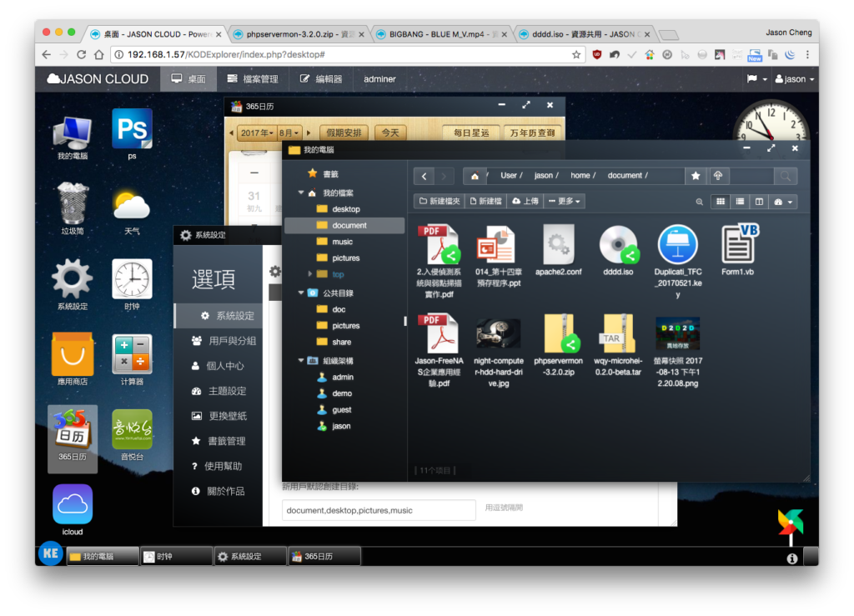Open the Form1.vb file icon
Viewport: 854px width, 616px height.
(738, 250)
